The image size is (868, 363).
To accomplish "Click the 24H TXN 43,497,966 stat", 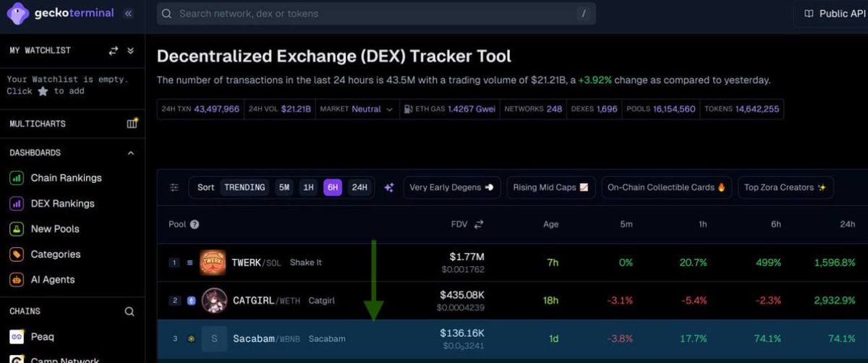I will (x=200, y=109).
